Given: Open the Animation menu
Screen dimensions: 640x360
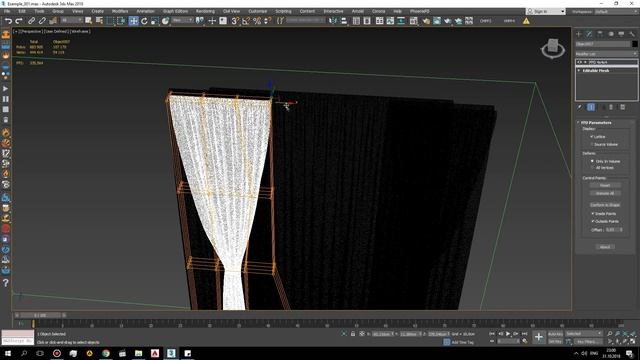Looking at the screenshot, I should (x=145, y=11).
